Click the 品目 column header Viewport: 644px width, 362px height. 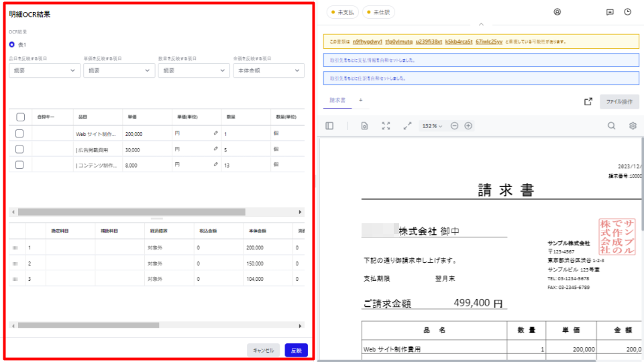click(98, 117)
